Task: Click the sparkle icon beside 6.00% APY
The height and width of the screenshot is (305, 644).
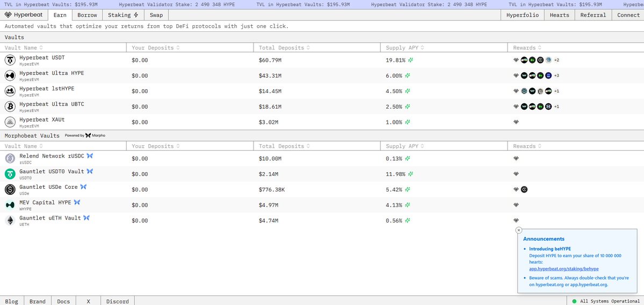Action: [x=408, y=76]
